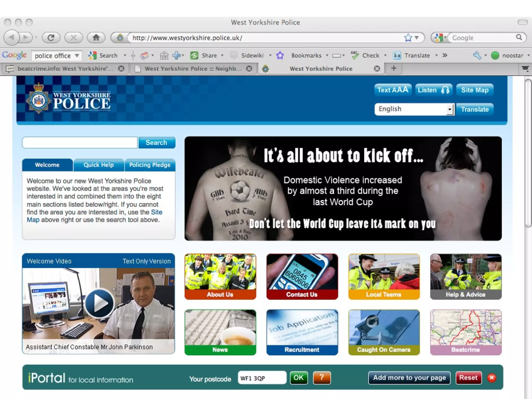Open the Google toolbar wrench settings
The width and height of the screenshot is (532, 399).
point(477,55)
